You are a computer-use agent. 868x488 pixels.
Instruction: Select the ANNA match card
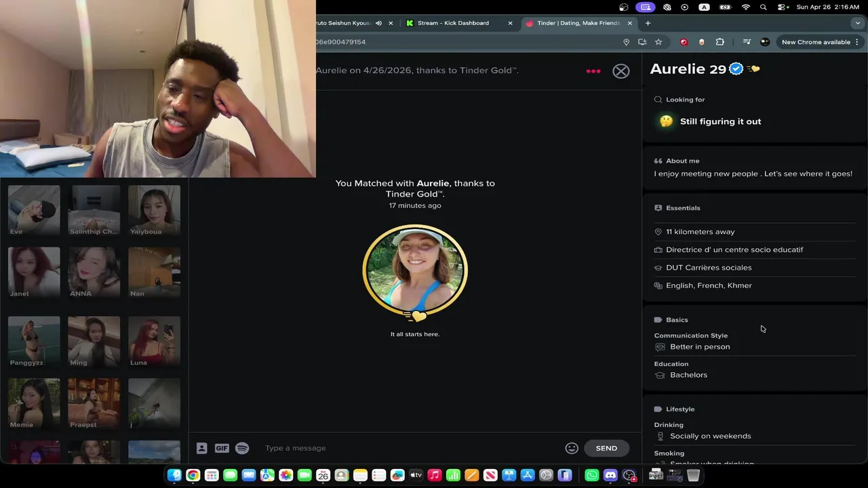tap(94, 272)
